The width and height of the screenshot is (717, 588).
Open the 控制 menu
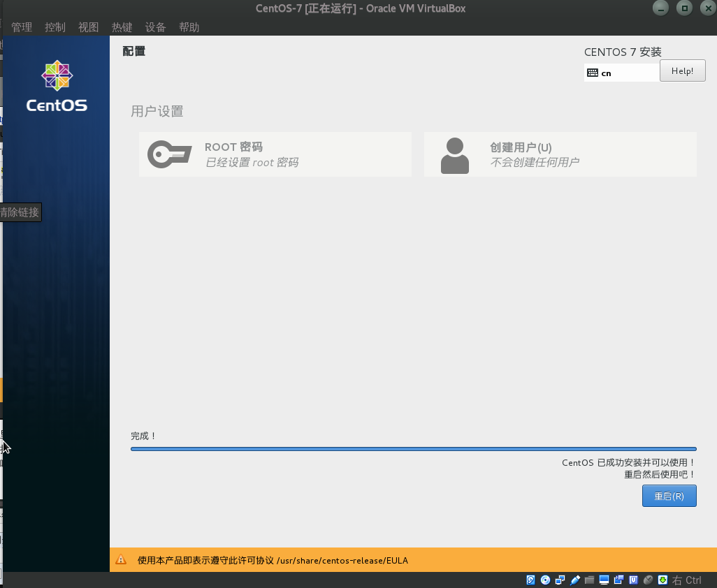(55, 27)
